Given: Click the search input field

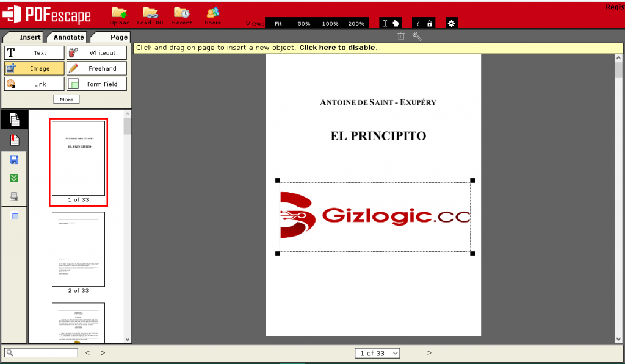Looking at the screenshot, I should point(41,352).
